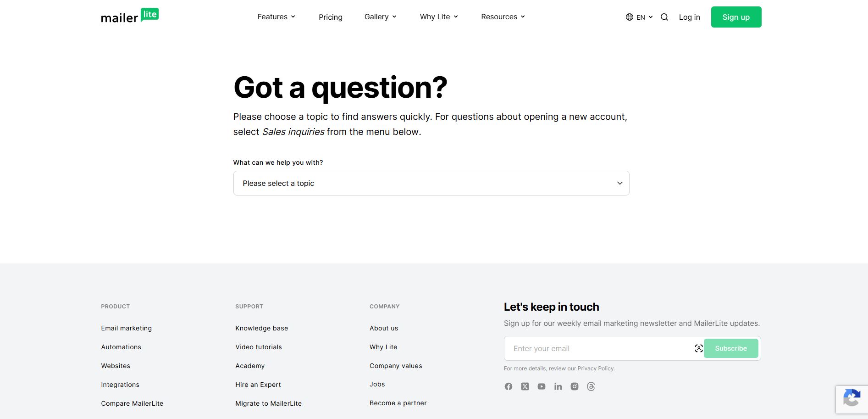Screen dimensions: 868x419
Task: Click the MailerLite logo
Action: [130, 16]
